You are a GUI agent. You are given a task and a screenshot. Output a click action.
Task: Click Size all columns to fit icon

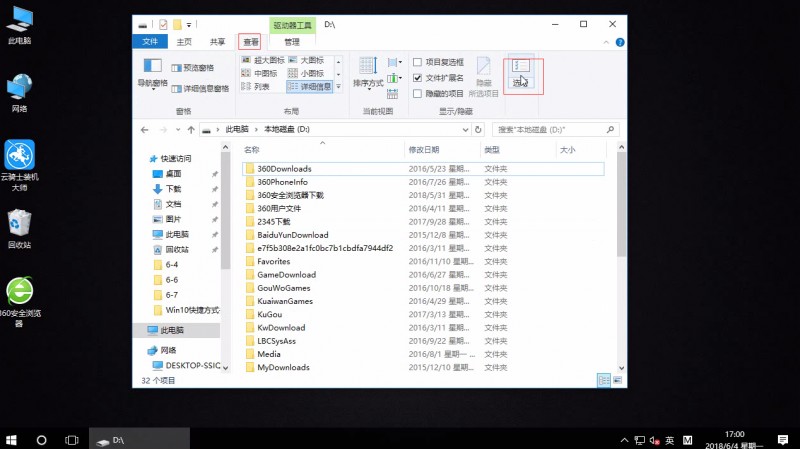[392, 94]
